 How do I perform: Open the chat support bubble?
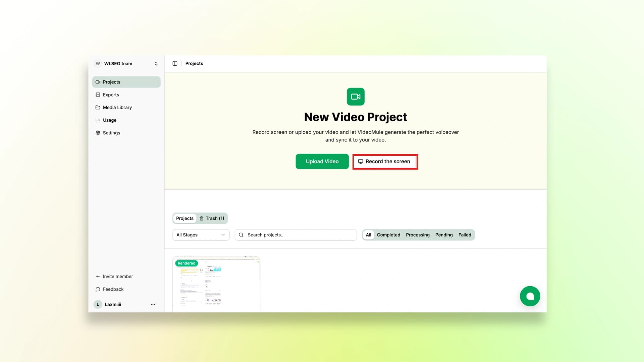click(x=530, y=296)
